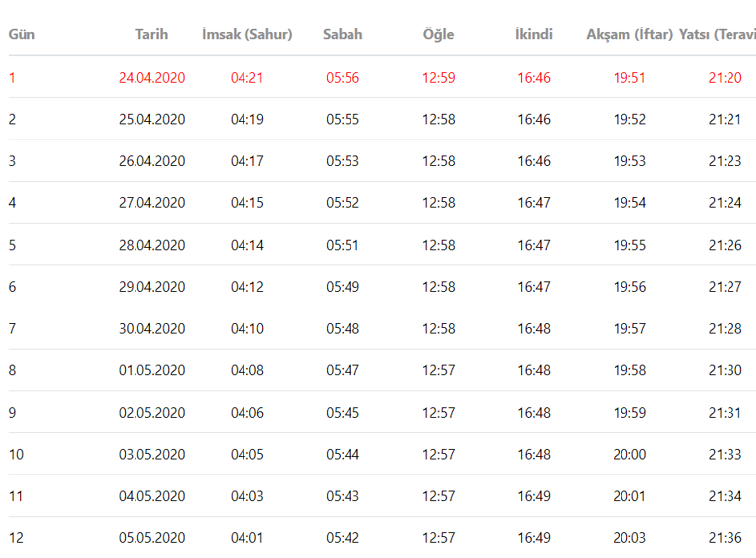Select the date 01.05.2020 cell
This screenshot has height=558, width=756.
[151, 370]
